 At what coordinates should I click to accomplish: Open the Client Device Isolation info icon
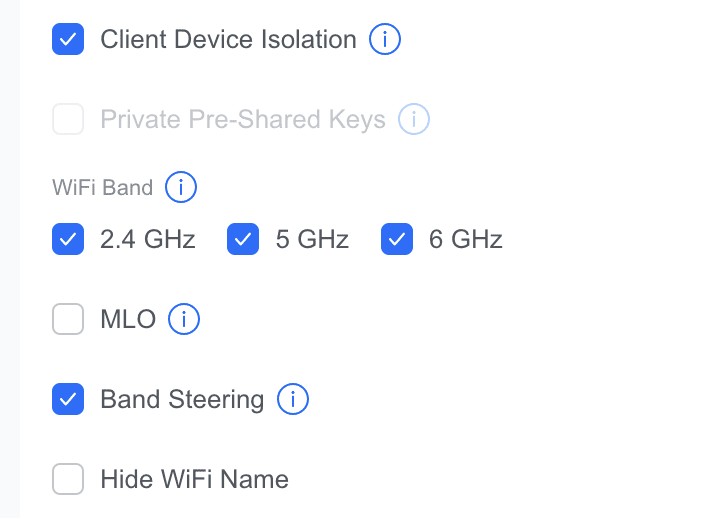(x=385, y=40)
